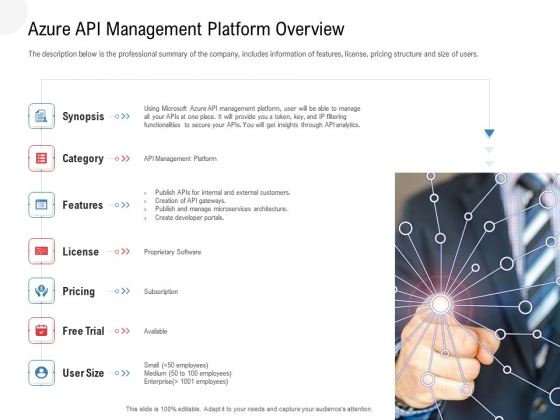Screen dimensions: 560x420
Task: Select the network-touch businessman photo
Action: point(478,296)
